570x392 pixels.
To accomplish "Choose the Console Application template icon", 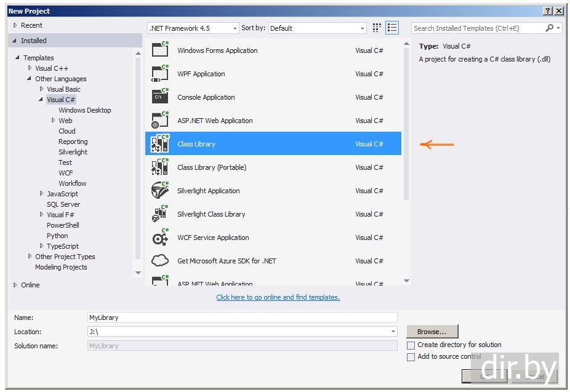I will [160, 97].
